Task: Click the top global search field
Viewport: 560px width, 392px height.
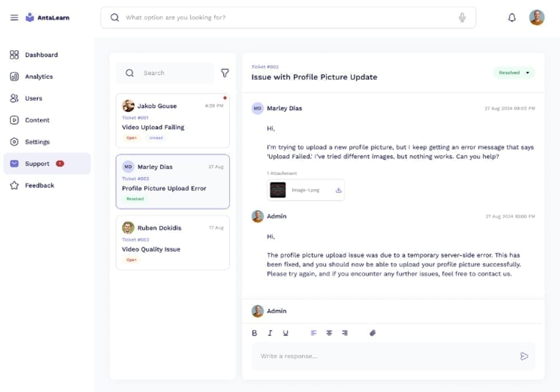Action: click(x=288, y=17)
